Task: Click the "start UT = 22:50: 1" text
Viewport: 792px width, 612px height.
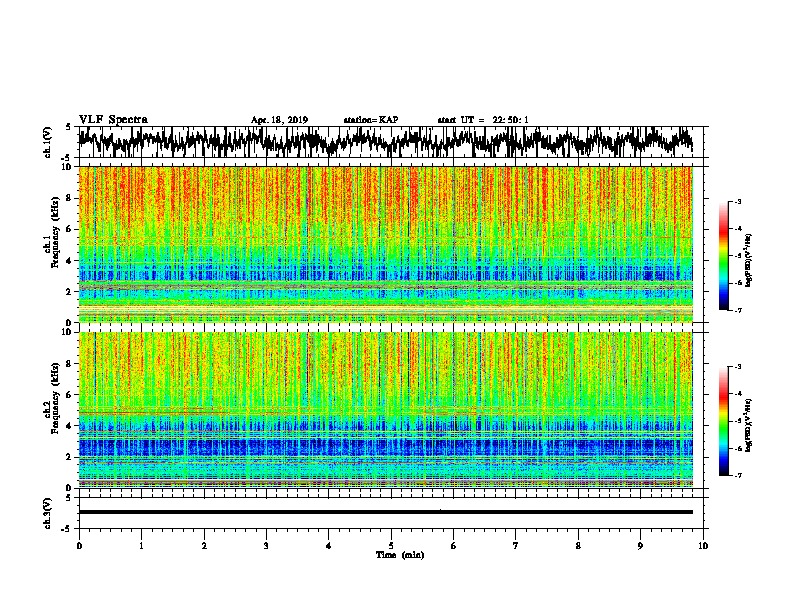Action: (483, 120)
